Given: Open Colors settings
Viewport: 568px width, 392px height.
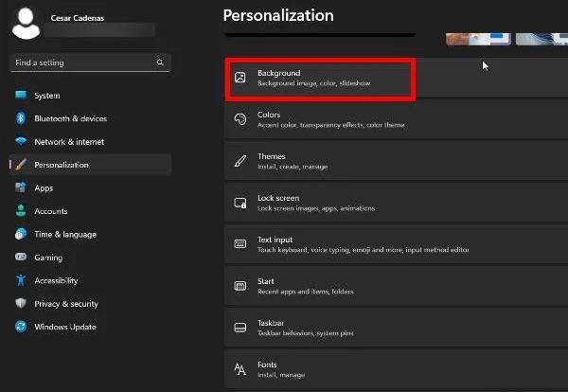Looking at the screenshot, I should click(397, 119).
